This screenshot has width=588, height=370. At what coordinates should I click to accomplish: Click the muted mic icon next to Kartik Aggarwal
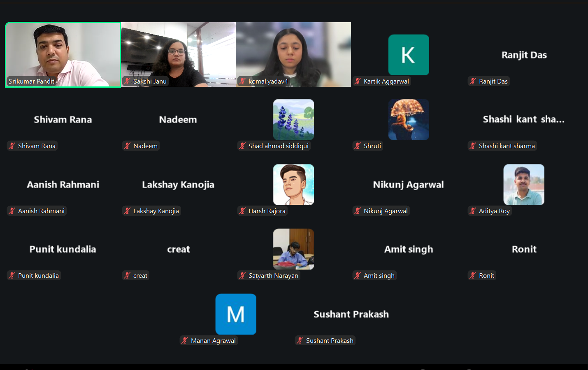click(x=358, y=81)
